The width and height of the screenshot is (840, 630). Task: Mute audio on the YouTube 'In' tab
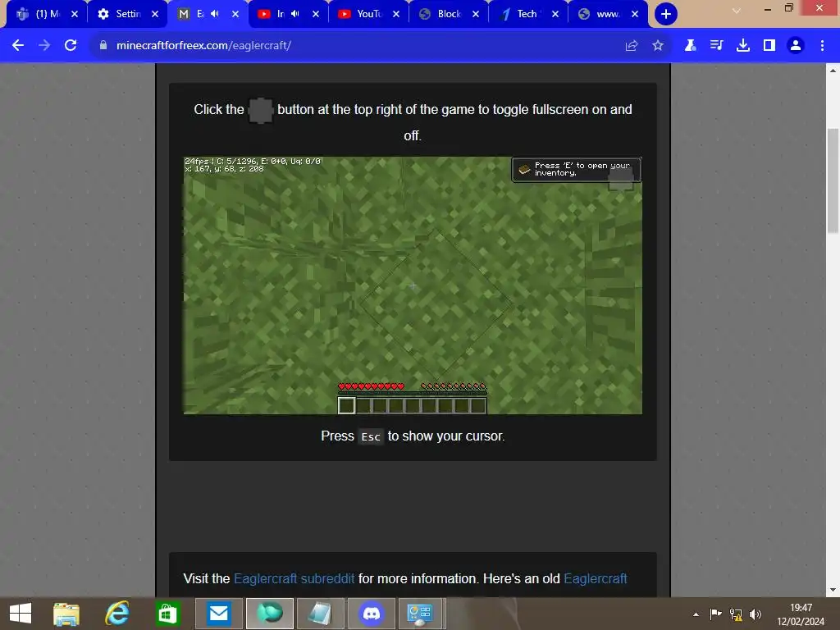295,14
